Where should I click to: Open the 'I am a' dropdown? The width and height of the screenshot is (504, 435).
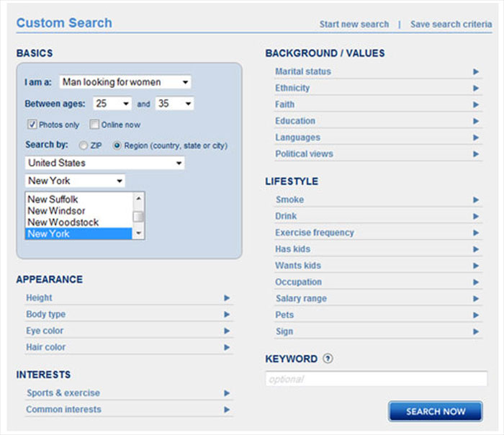125,82
